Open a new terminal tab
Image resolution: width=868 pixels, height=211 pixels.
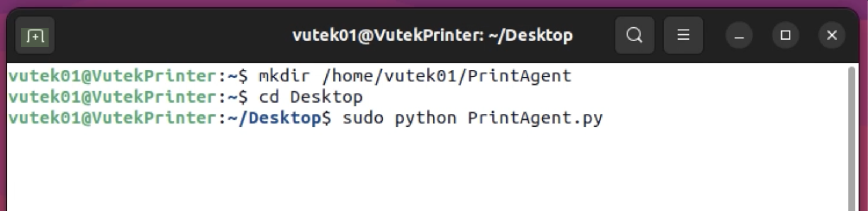pyautogui.click(x=35, y=36)
